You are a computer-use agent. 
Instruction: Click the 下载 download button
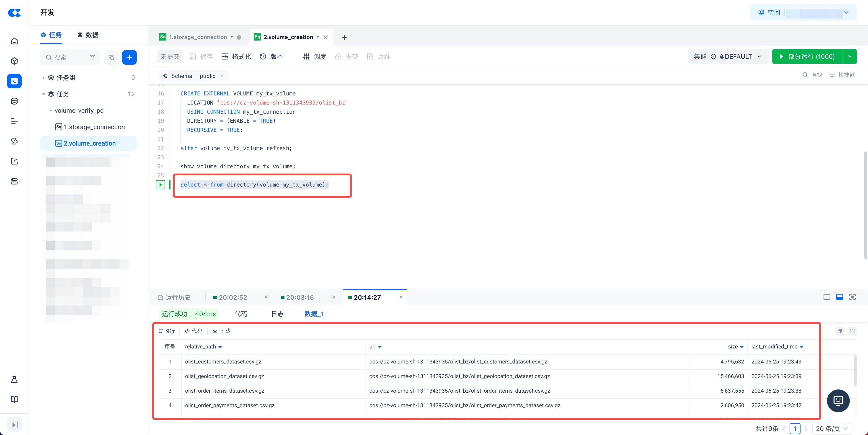pyautogui.click(x=222, y=331)
